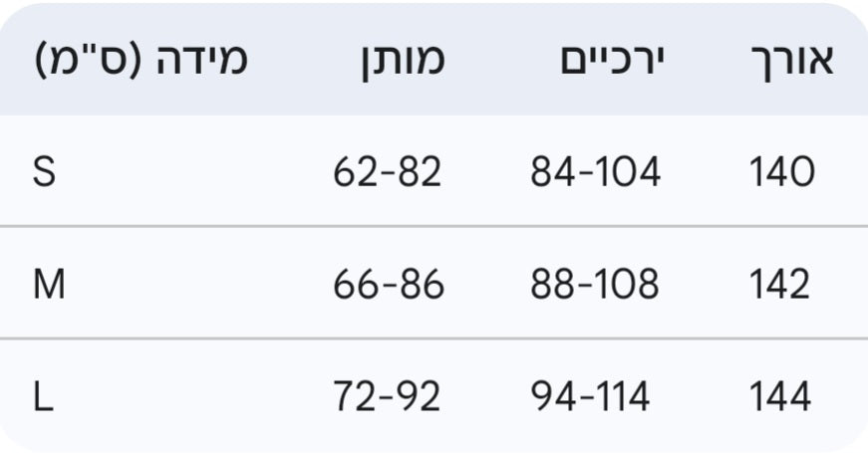Click header gap between ירכיים and אורך
The image size is (868, 453).
click(706, 61)
